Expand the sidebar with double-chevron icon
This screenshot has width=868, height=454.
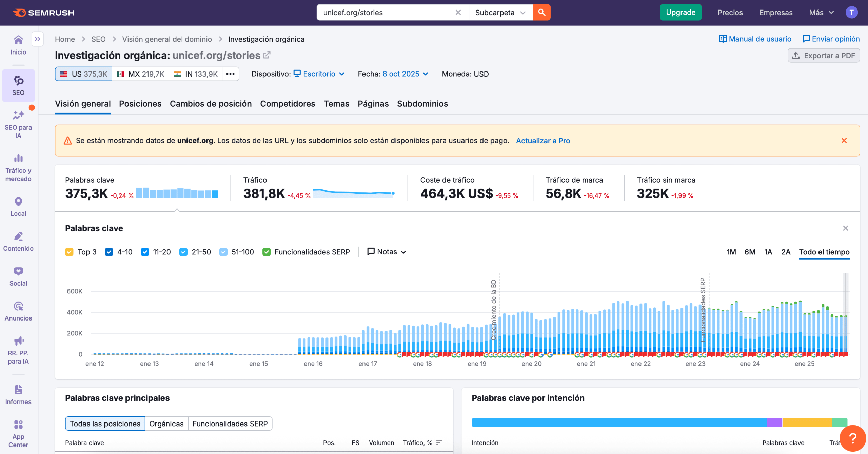pyautogui.click(x=37, y=39)
